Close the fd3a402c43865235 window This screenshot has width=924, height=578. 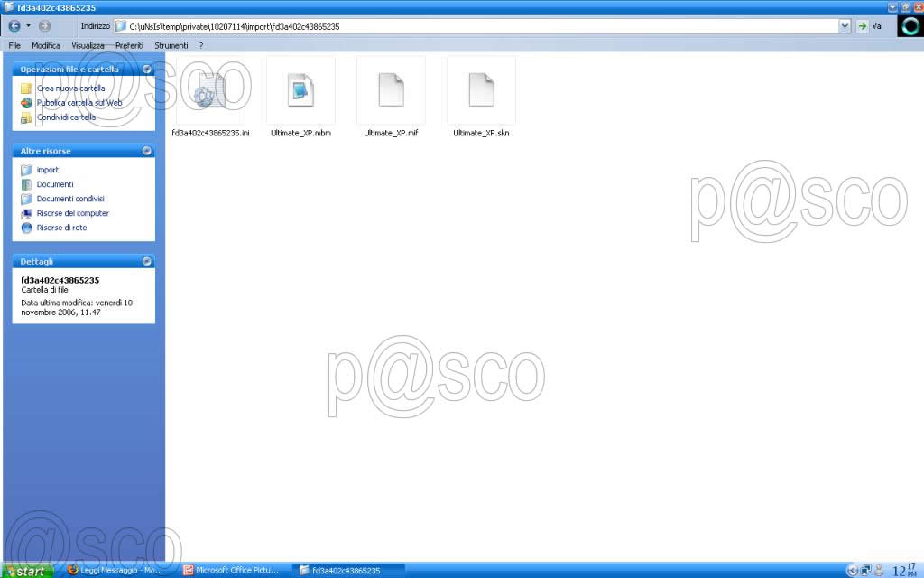point(918,7)
